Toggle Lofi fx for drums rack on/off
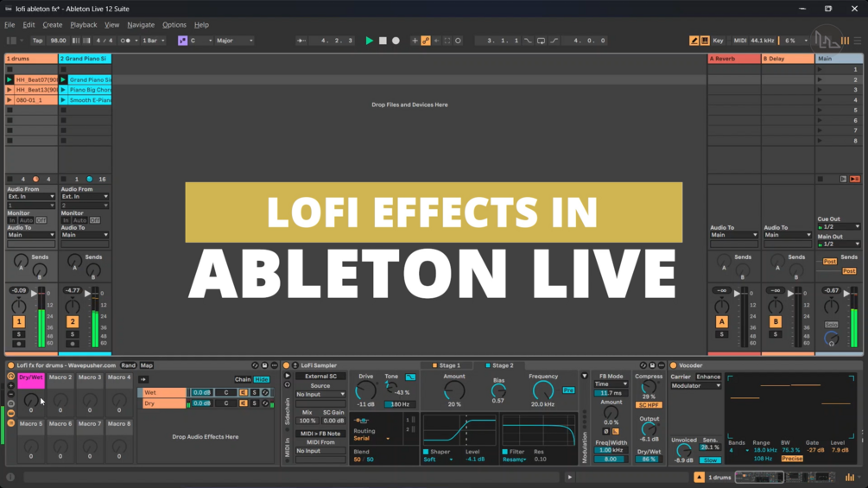The height and width of the screenshot is (488, 868). pos(10,365)
